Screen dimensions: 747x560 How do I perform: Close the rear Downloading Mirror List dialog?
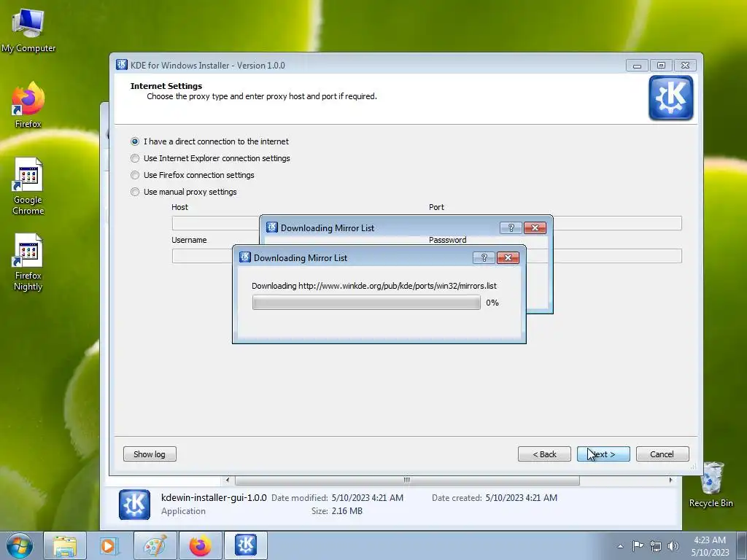535,227
